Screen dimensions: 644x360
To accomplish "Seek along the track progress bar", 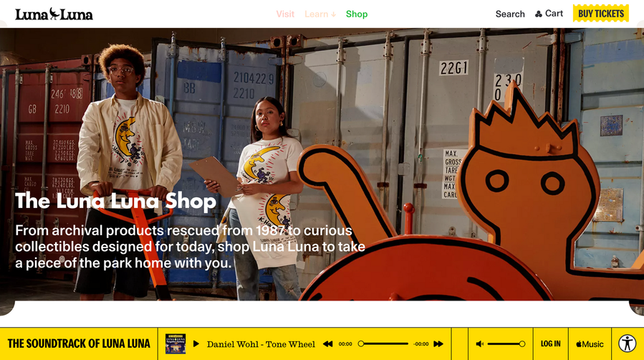I will [x=383, y=344].
